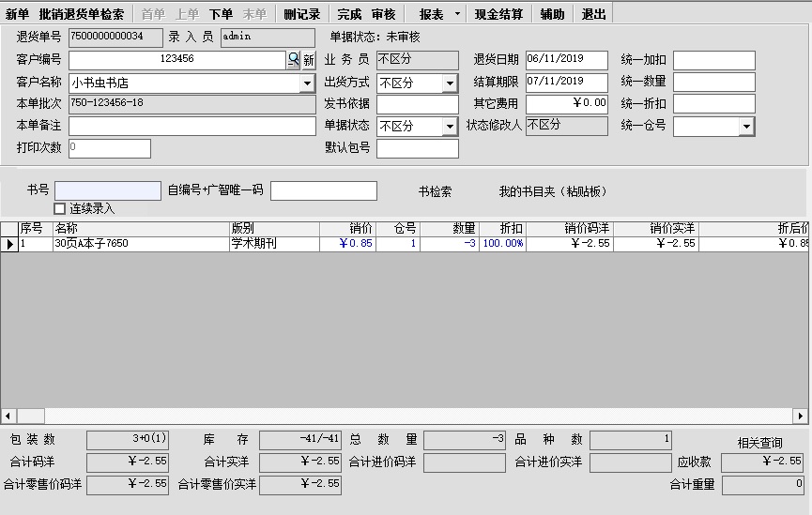Click 报表 toolbar item
812x515 pixels.
point(432,14)
